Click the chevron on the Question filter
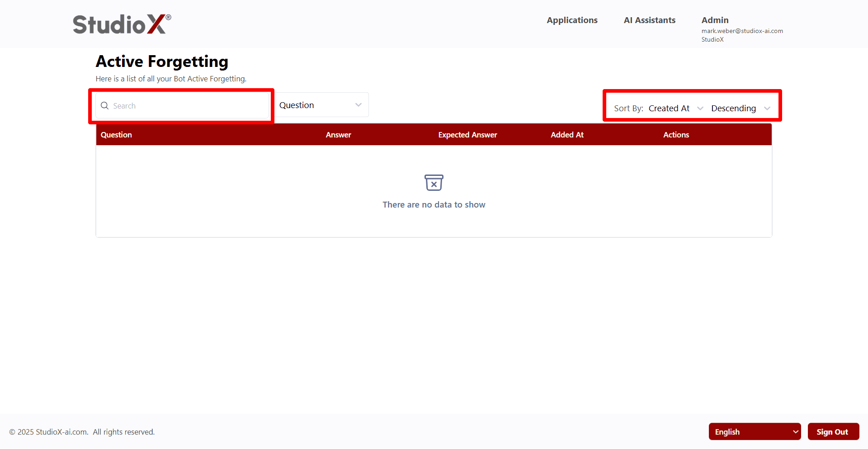Image resolution: width=868 pixels, height=449 pixels. pos(359,104)
